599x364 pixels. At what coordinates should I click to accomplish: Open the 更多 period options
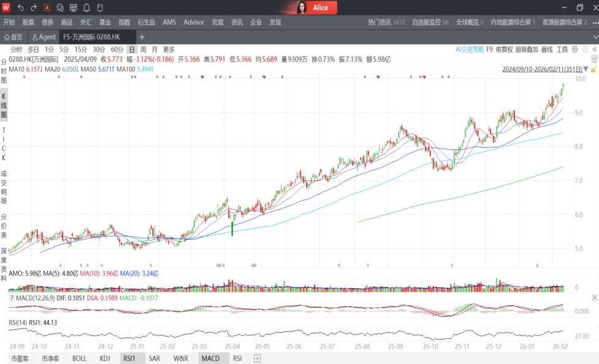pos(169,50)
